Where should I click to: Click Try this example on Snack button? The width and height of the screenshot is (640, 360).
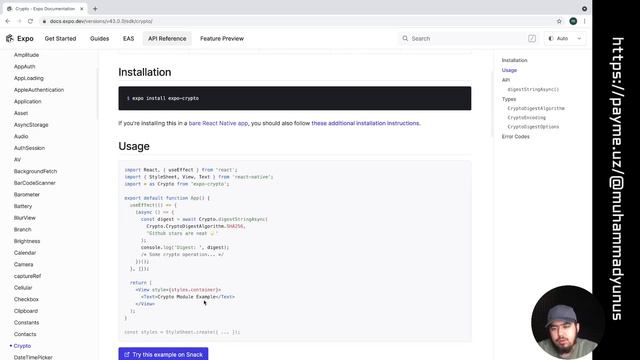coord(163,354)
